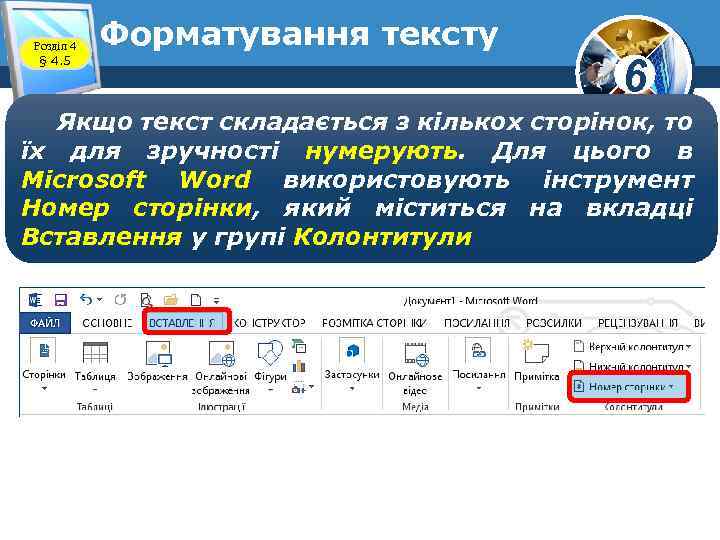Insert a SmartArt graphic icon
Screen dimensions: 720x540
click(299, 346)
